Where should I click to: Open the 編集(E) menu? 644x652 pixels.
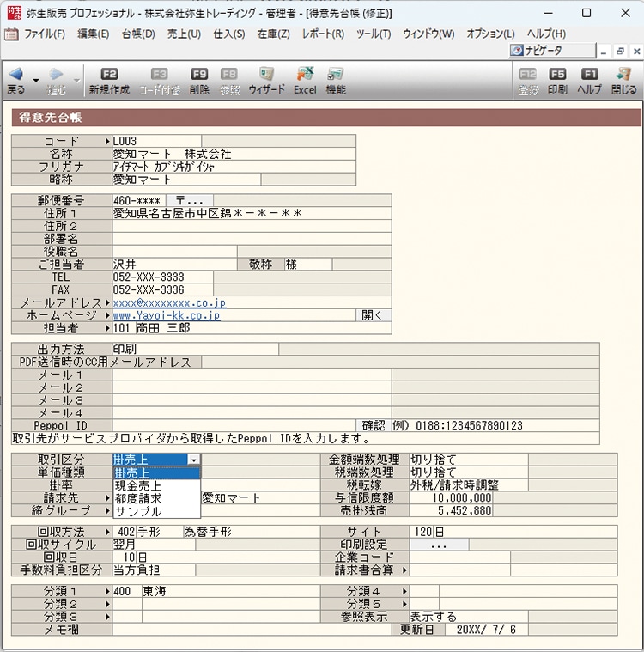(93, 34)
